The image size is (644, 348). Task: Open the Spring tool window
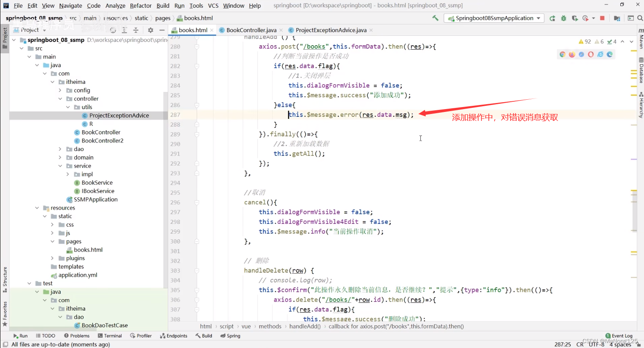tap(231, 336)
